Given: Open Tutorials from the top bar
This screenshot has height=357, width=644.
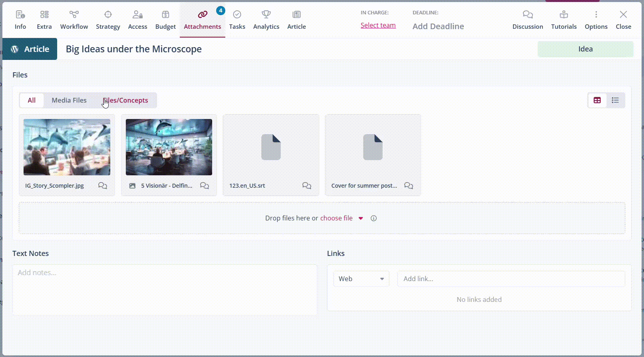Looking at the screenshot, I should (564, 20).
